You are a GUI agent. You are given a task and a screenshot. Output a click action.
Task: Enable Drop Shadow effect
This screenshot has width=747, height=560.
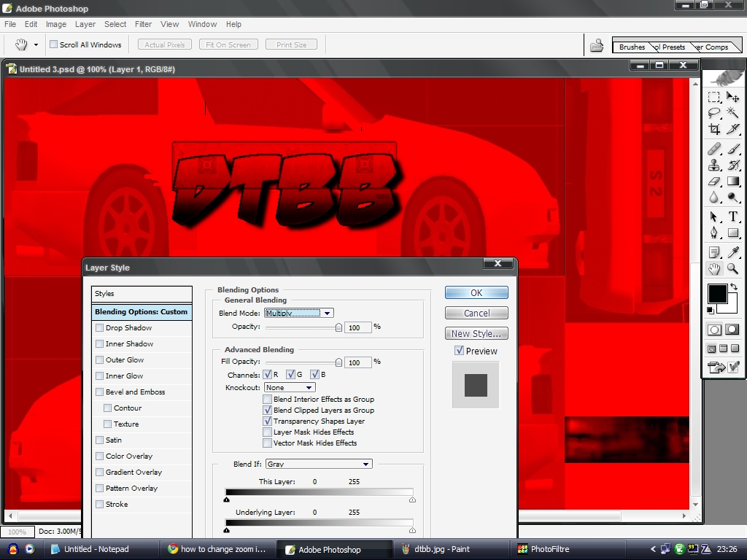99,327
